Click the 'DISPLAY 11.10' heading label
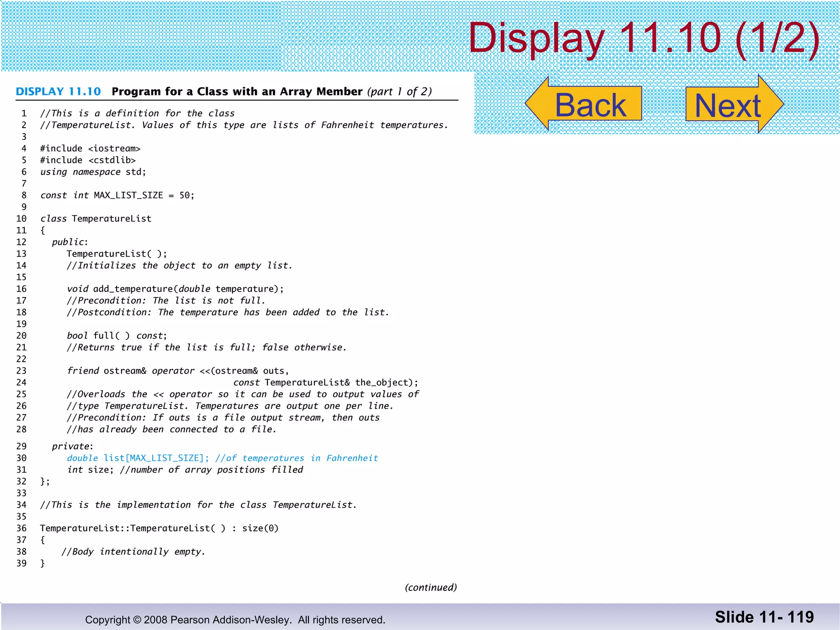Screen dimensions: 840x630 tap(58, 91)
